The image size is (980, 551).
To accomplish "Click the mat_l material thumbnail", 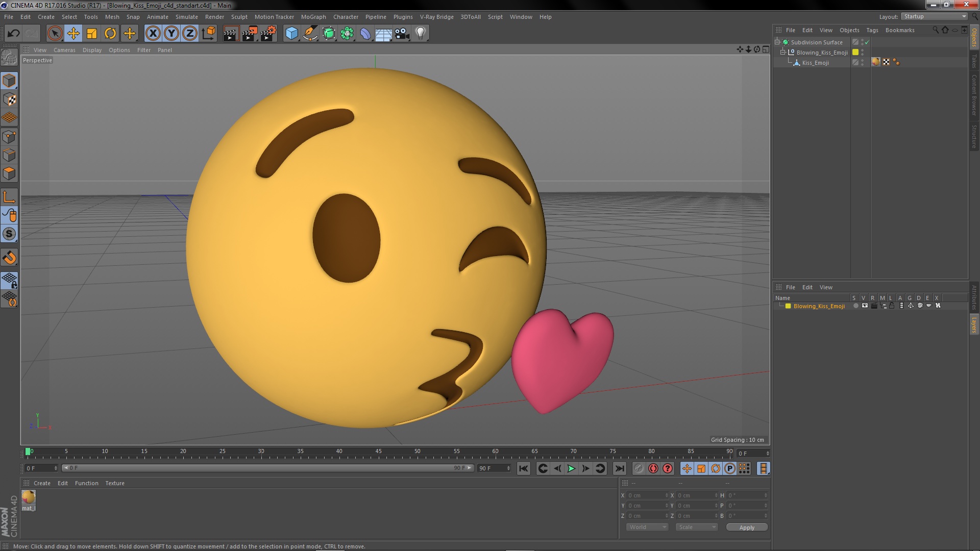I will (29, 497).
